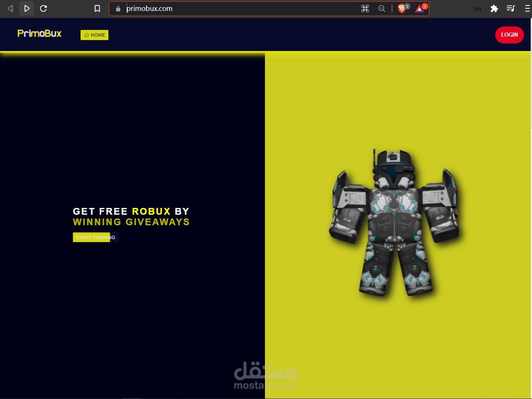Click the yellow ROBUX word in the headline
532x399 pixels.
pyautogui.click(x=151, y=211)
